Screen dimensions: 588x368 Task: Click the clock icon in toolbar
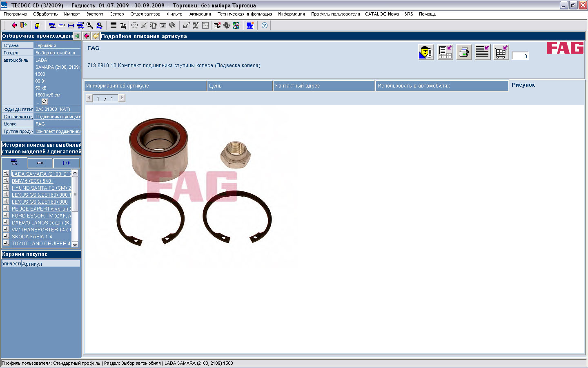point(135,25)
